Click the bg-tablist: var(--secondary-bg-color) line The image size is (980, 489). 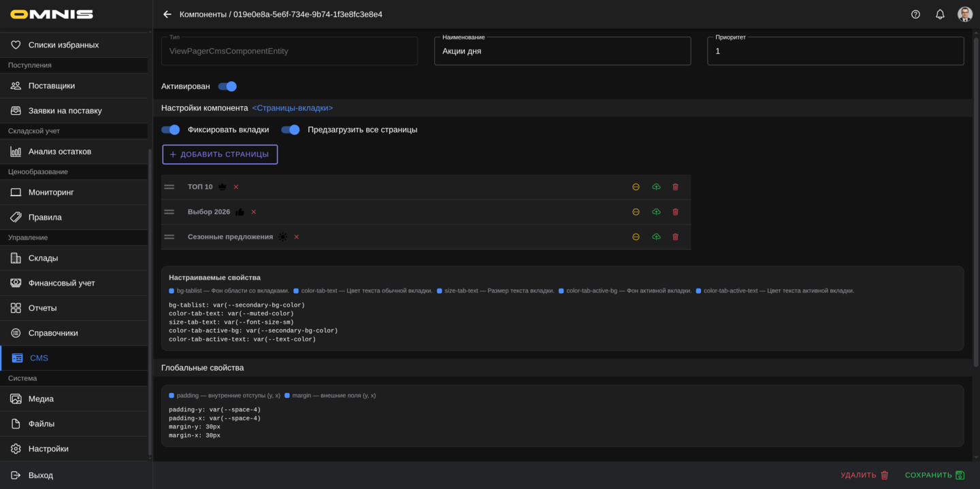tap(237, 305)
